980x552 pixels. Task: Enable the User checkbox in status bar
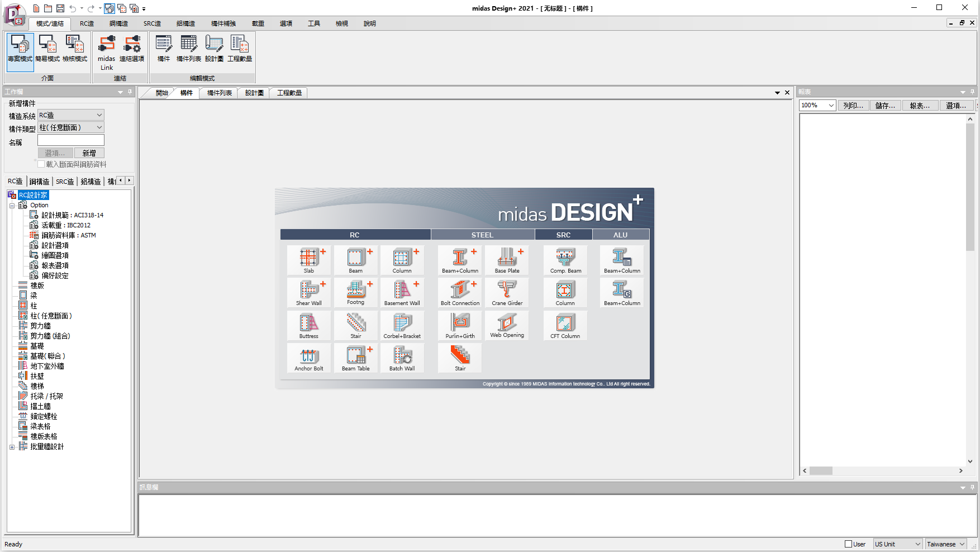point(848,544)
